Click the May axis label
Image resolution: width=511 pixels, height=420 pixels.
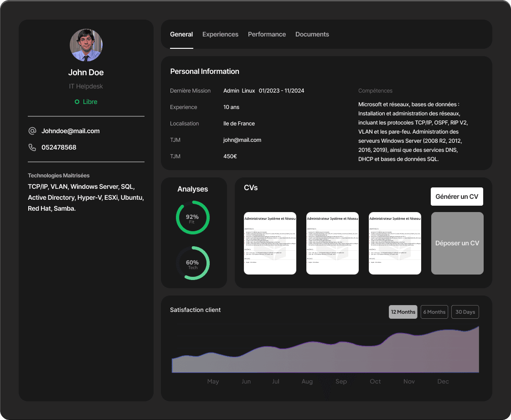(x=213, y=381)
